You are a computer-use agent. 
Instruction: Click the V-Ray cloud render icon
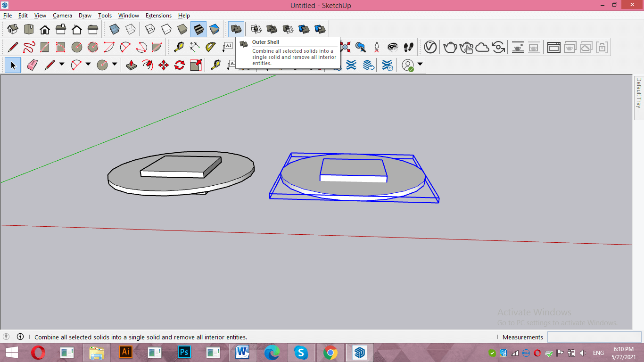(x=482, y=47)
